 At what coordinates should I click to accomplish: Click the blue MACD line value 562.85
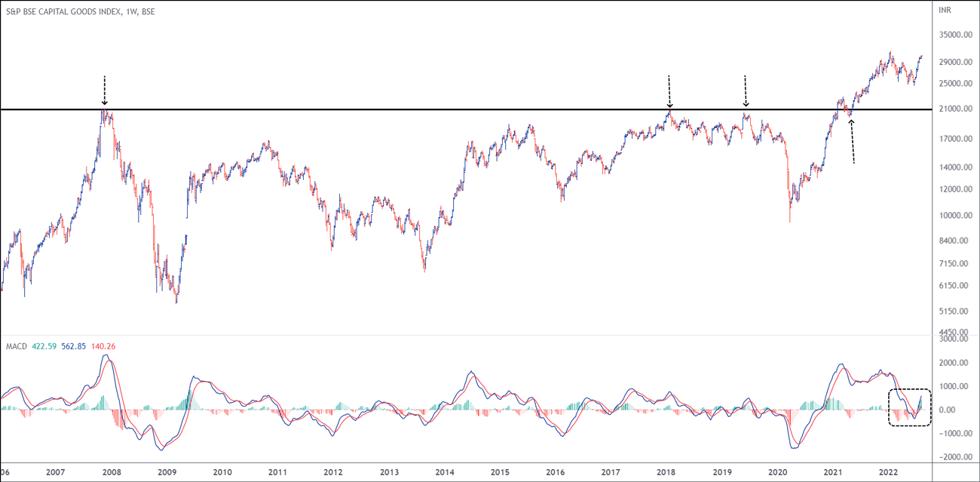click(74, 346)
